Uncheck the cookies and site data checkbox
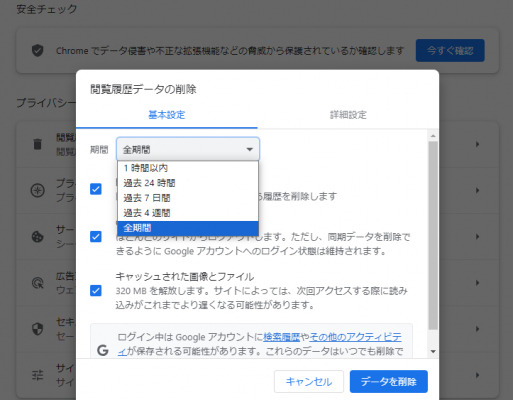 coord(96,237)
